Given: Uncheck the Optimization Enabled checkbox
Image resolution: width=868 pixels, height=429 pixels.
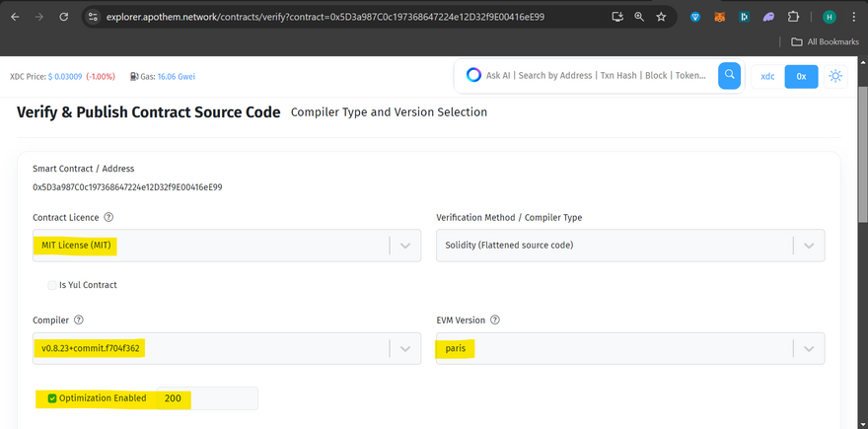Looking at the screenshot, I should (x=52, y=398).
